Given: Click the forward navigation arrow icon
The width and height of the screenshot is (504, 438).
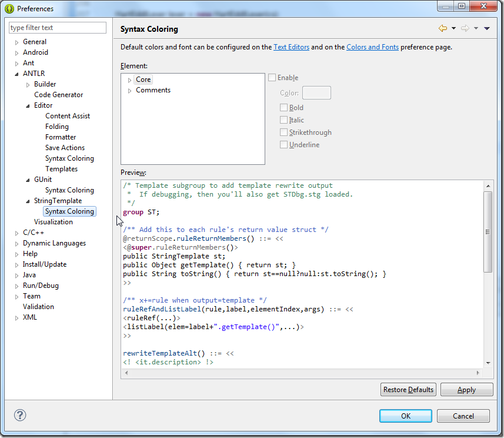Looking at the screenshot, I should tap(465, 29).
